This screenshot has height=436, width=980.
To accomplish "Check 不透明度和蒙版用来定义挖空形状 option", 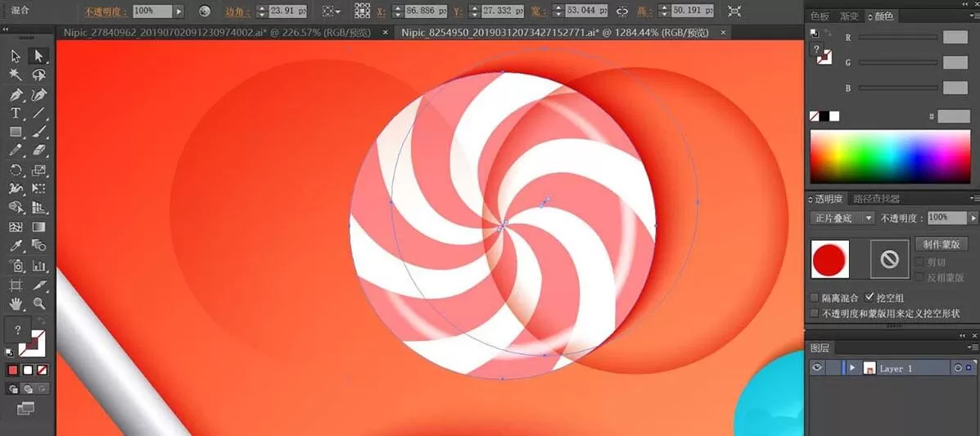I will pos(814,313).
